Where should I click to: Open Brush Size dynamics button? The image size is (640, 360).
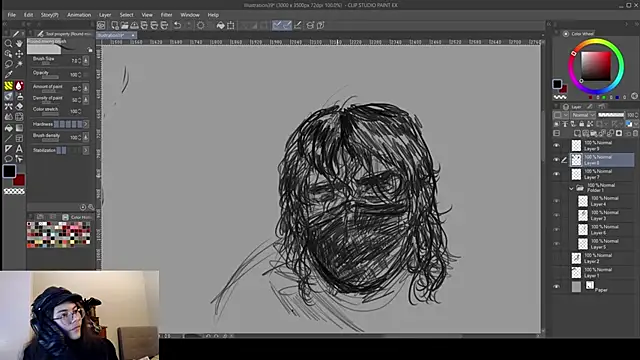(x=86, y=61)
